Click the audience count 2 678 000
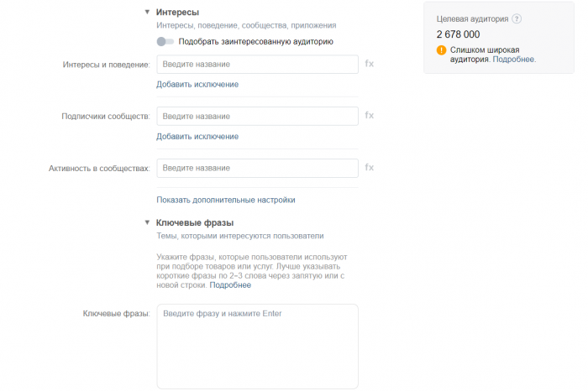Screen dimensions: 588x391 (459, 34)
